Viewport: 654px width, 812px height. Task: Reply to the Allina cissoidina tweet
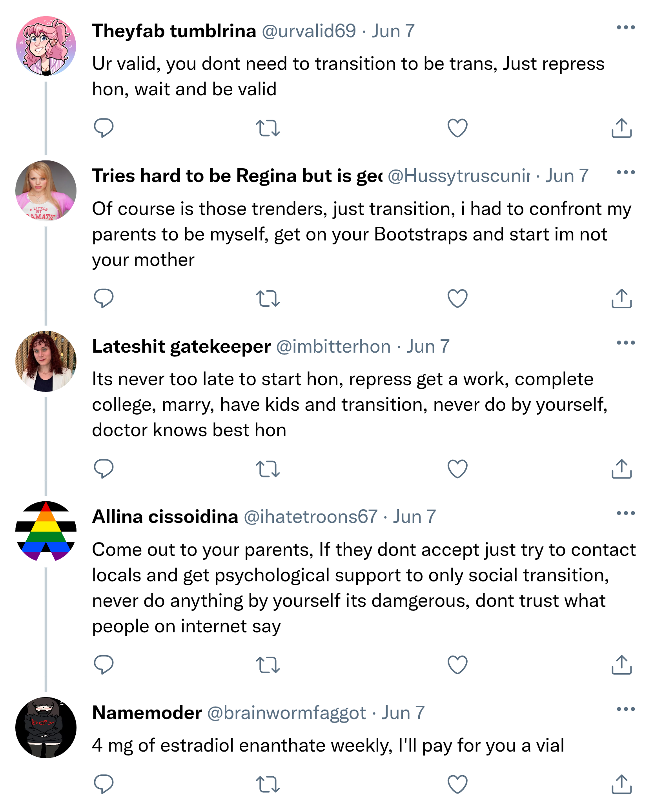pos(104,665)
